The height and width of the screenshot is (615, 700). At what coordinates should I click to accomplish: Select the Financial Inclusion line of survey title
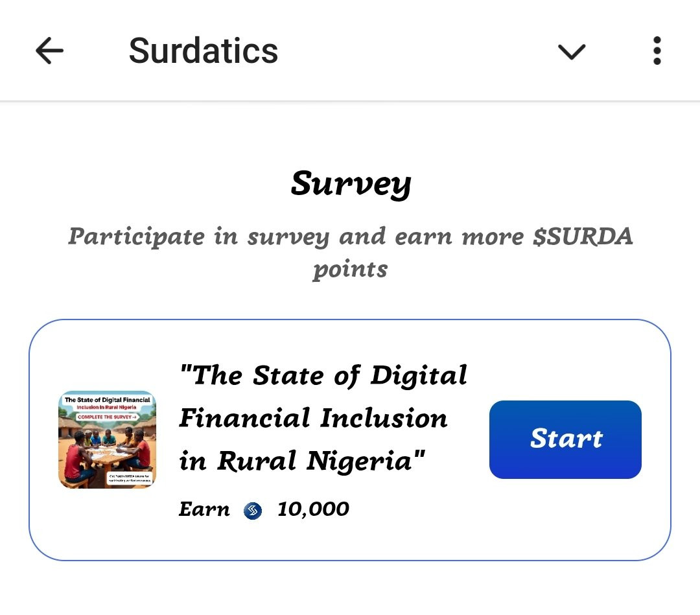pyautogui.click(x=313, y=418)
